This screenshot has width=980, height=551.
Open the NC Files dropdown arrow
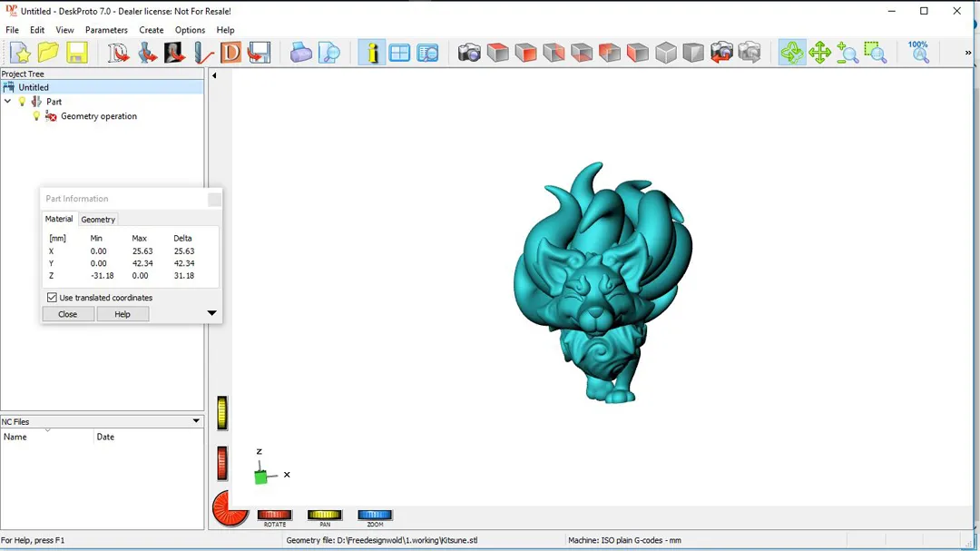[x=196, y=421]
